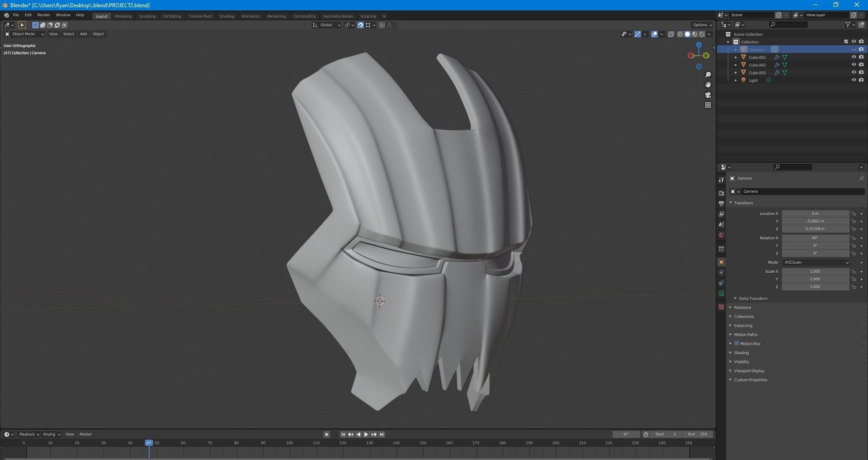Switch perspective/orthographic with the grid icon

[708, 105]
